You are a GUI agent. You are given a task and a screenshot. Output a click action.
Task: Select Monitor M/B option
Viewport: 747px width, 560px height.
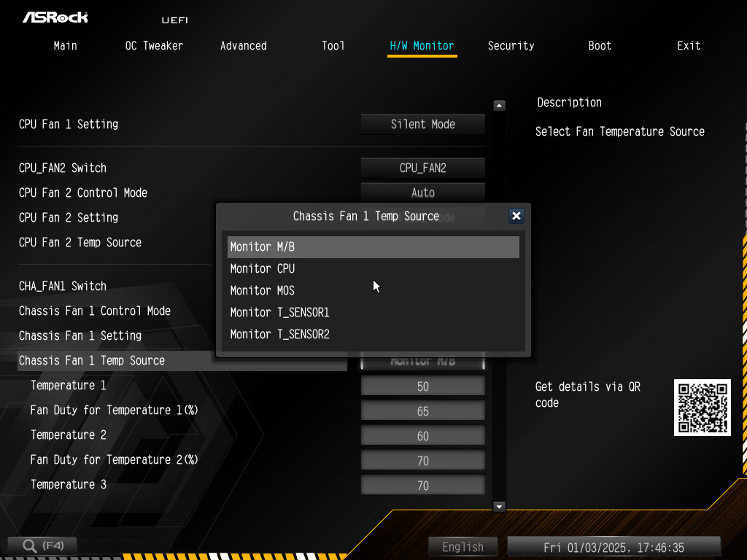tap(263, 246)
